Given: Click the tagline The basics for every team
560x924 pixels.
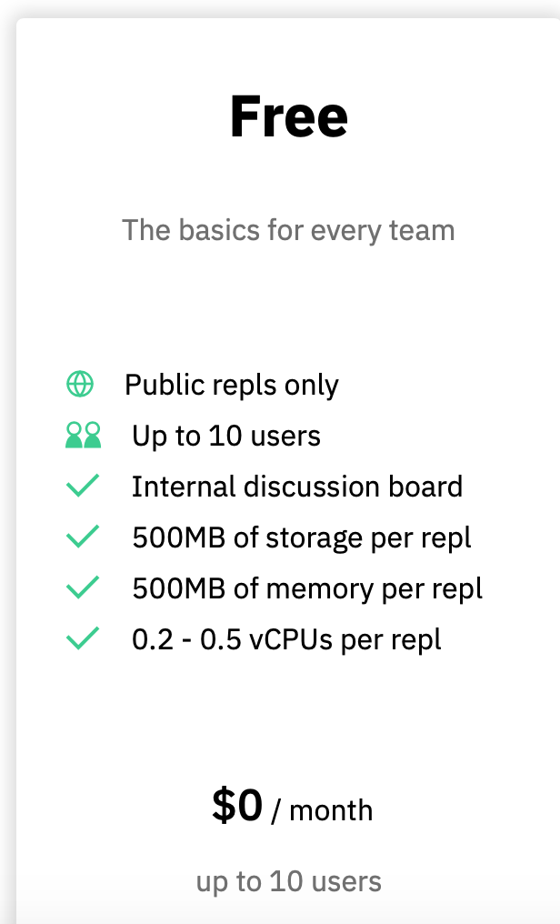Looking at the screenshot, I should (x=288, y=230).
